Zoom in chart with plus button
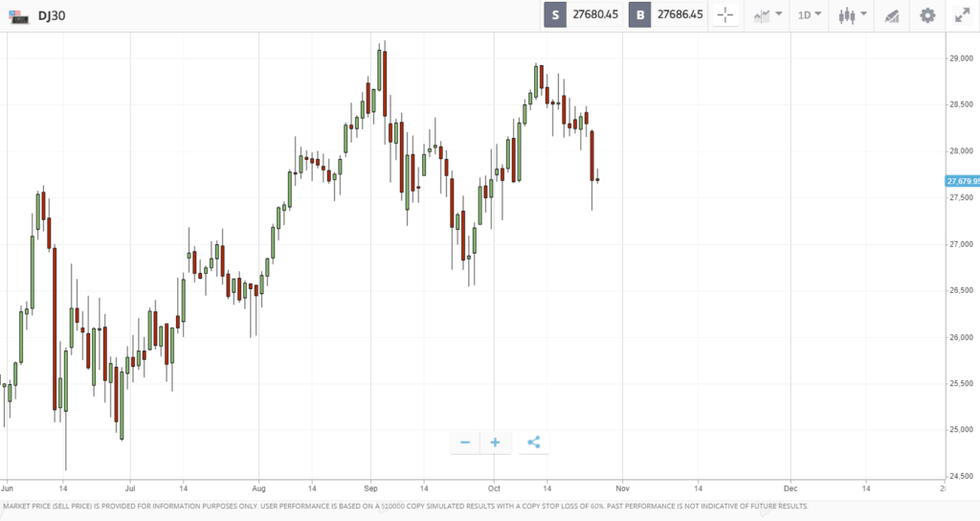The height and width of the screenshot is (521, 980). 495,442
